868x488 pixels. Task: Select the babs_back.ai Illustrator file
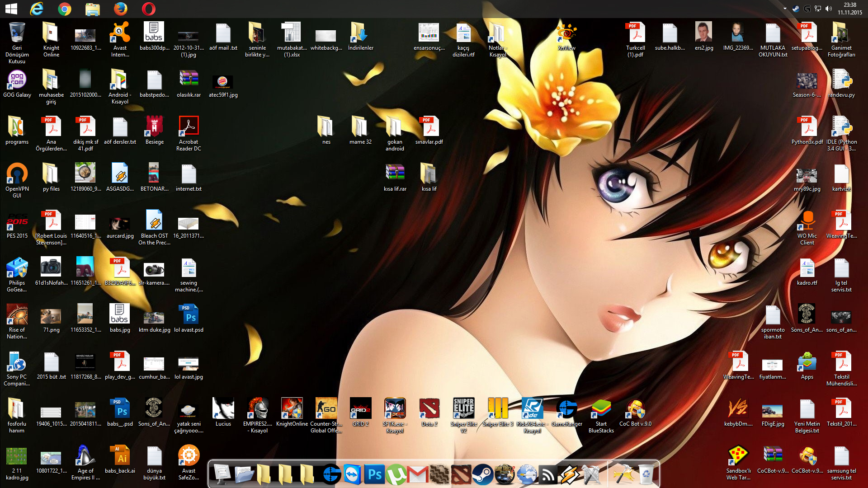coord(120,460)
